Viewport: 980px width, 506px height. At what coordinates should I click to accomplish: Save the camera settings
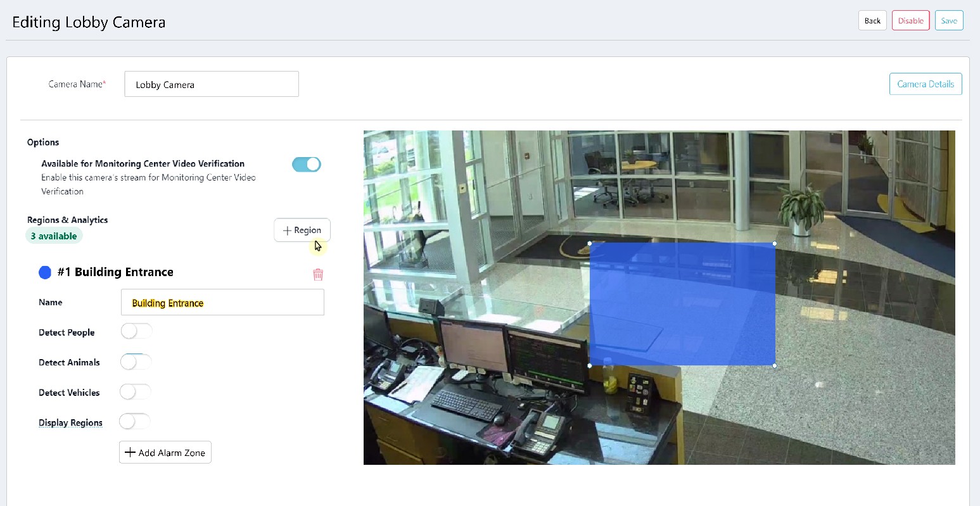point(949,21)
